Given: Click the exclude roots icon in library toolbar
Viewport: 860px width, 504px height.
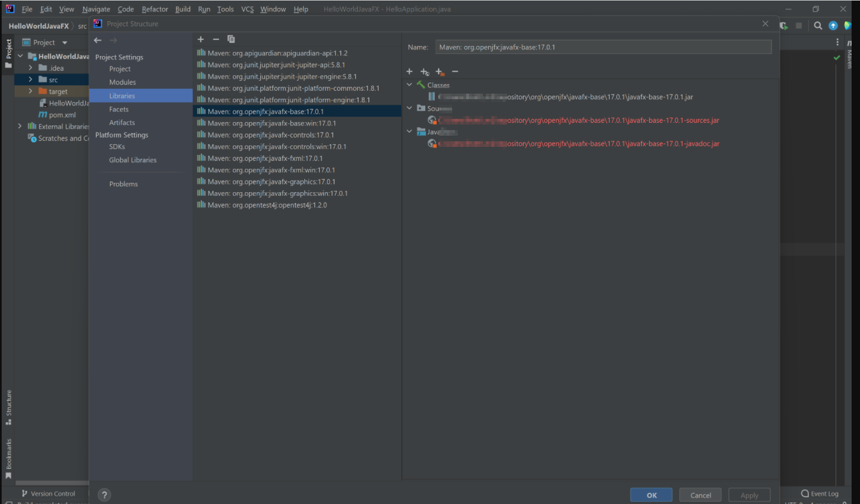Looking at the screenshot, I should [440, 72].
